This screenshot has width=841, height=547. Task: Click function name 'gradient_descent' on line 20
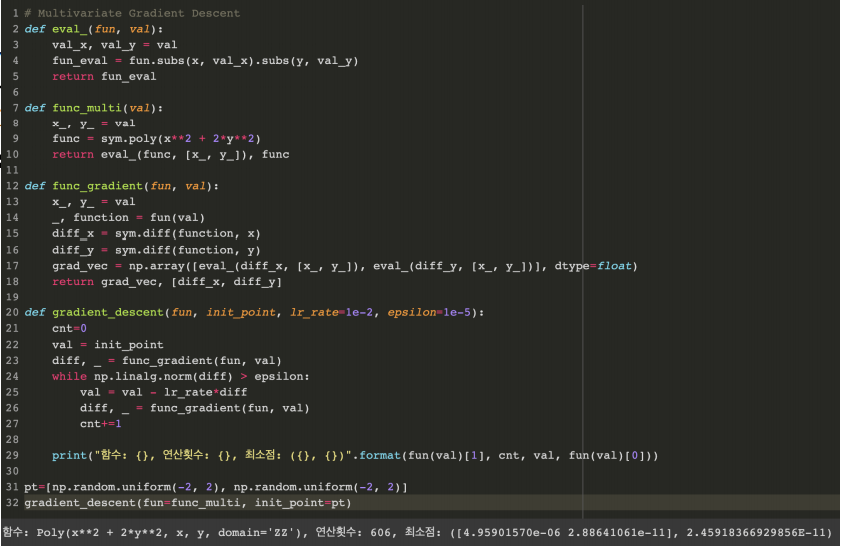108,313
